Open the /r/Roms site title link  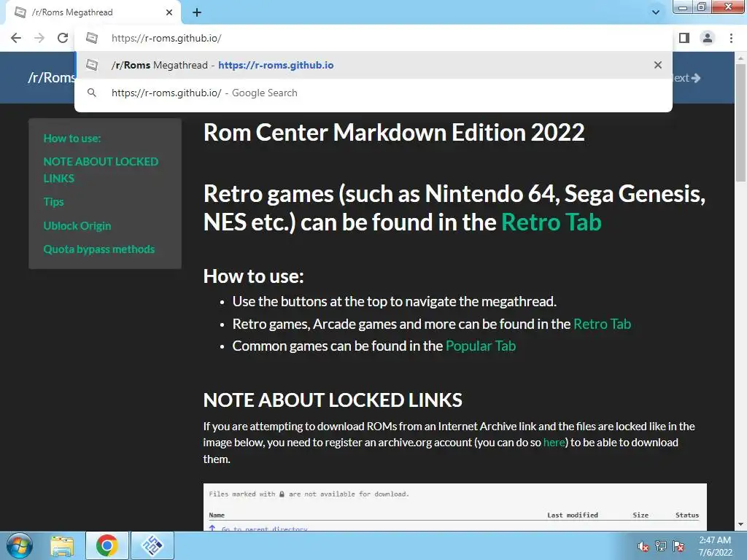coord(52,77)
